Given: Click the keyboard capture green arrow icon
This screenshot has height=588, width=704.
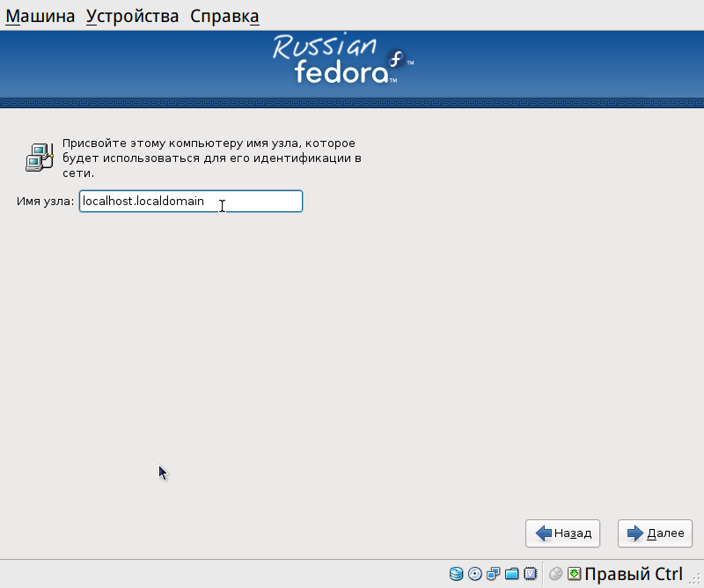Looking at the screenshot, I should [574, 574].
